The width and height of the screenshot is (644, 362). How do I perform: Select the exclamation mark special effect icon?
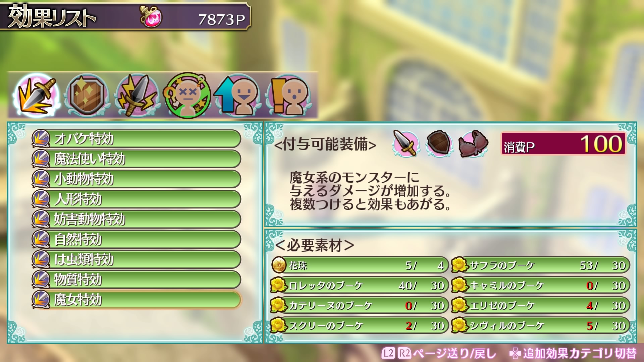point(288,96)
